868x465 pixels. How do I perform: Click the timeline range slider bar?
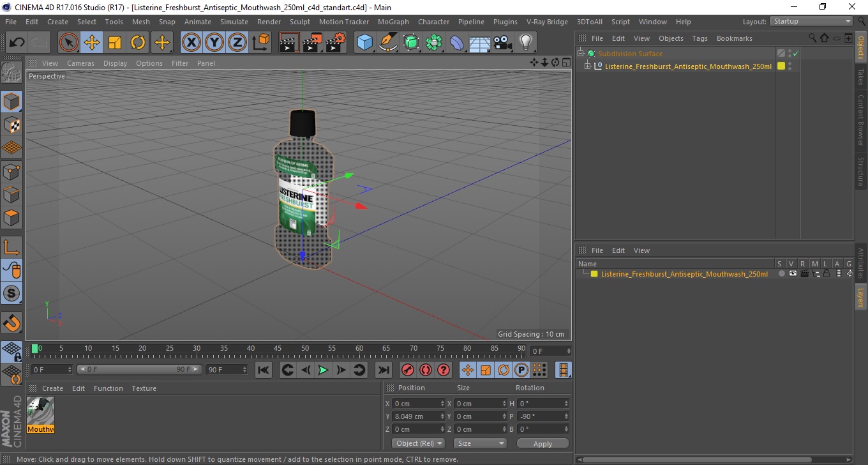click(140, 370)
